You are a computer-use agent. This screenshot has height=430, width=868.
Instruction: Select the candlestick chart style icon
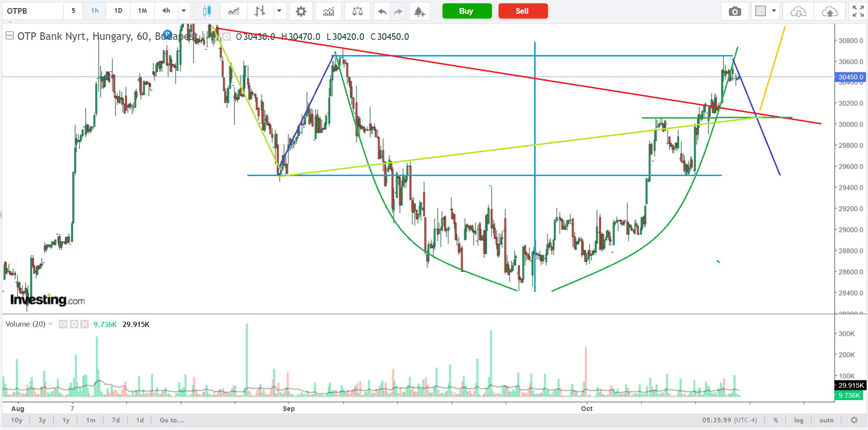[x=207, y=11]
